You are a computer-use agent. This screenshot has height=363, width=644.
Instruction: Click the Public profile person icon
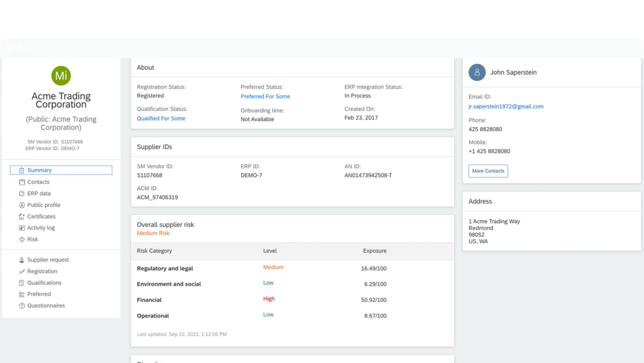(x=22, y=205)
